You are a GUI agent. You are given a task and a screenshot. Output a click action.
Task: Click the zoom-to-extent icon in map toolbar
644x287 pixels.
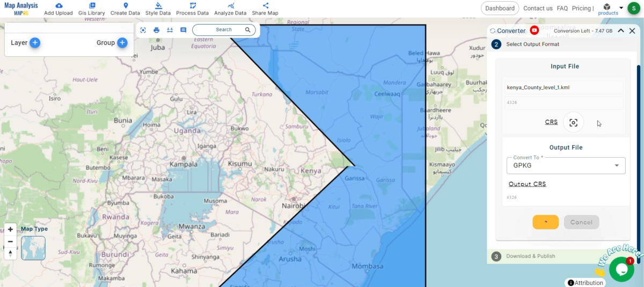[143, 30]
